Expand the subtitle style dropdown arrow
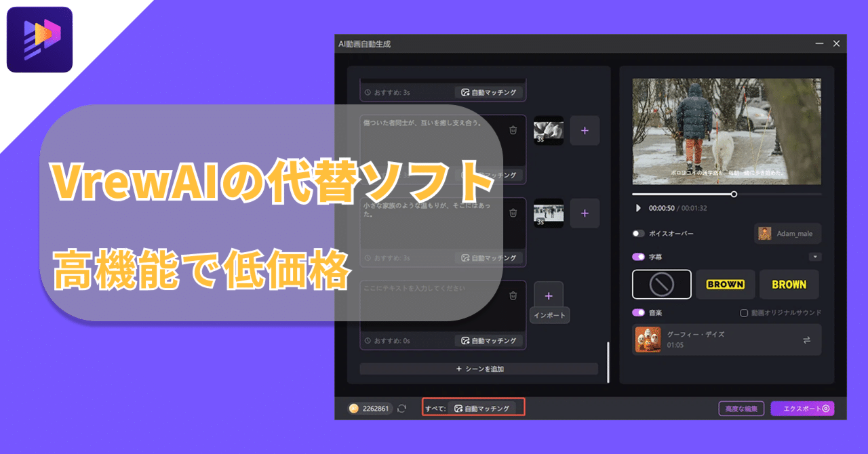This screenshot has width=868, height=454. click(816, 257)
